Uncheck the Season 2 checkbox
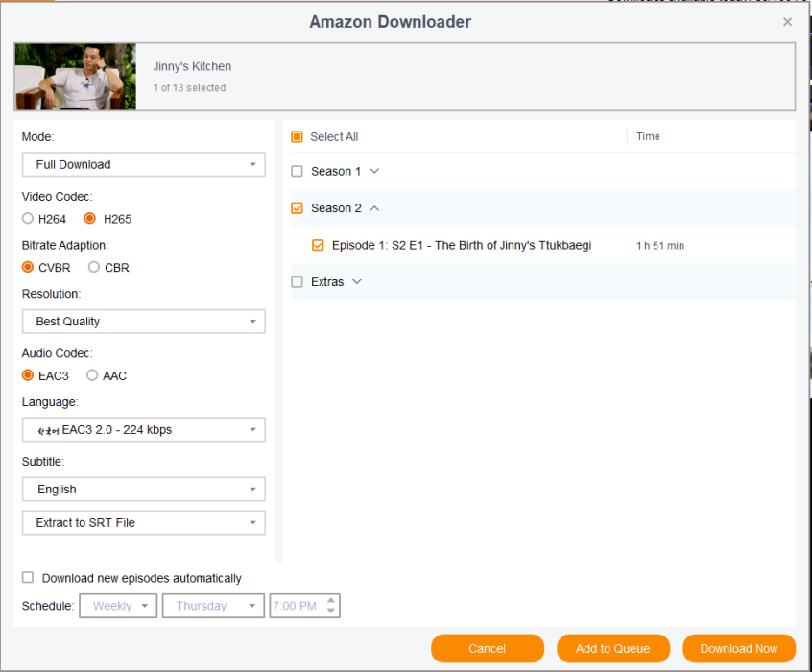Screen dimensions: 812x672 297,207
